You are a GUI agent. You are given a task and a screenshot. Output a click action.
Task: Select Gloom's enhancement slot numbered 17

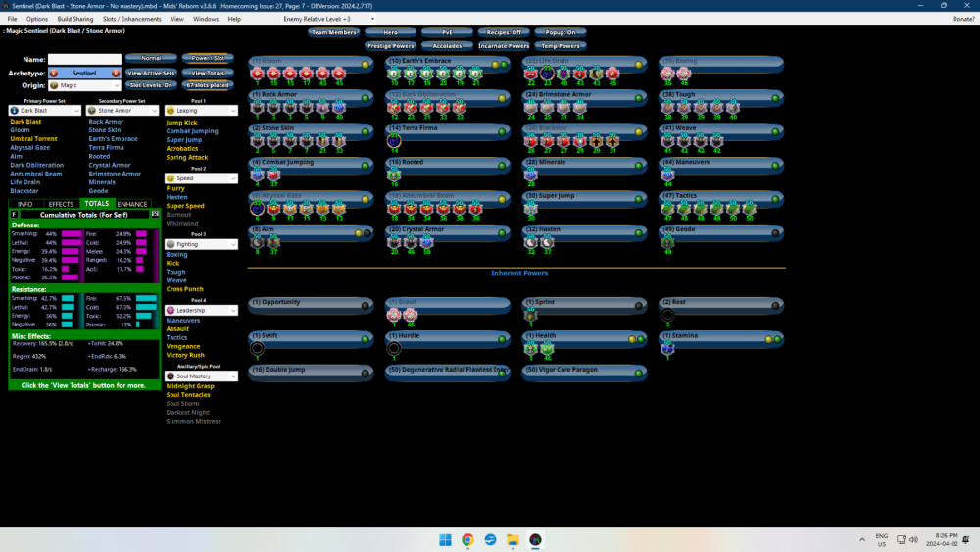tap(306, 74)
